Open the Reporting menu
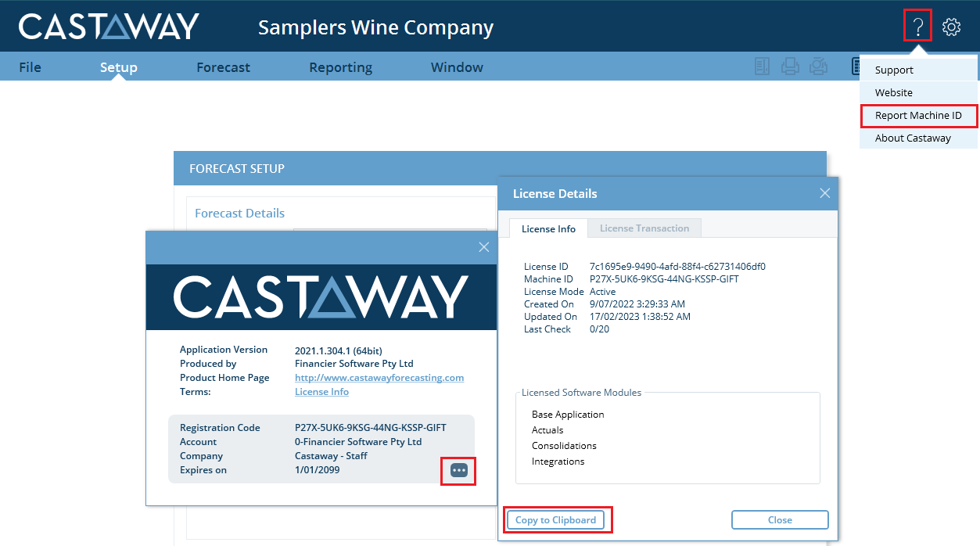 click(340, 67)
